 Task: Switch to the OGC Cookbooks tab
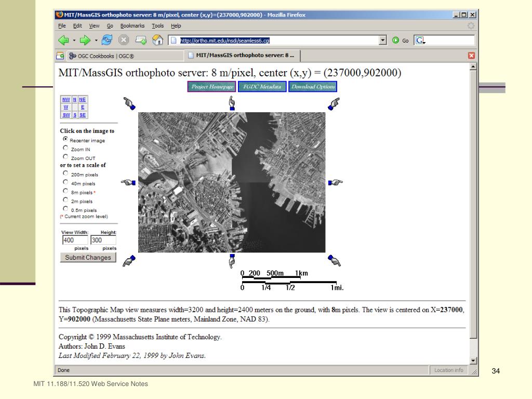pos(125,56)
